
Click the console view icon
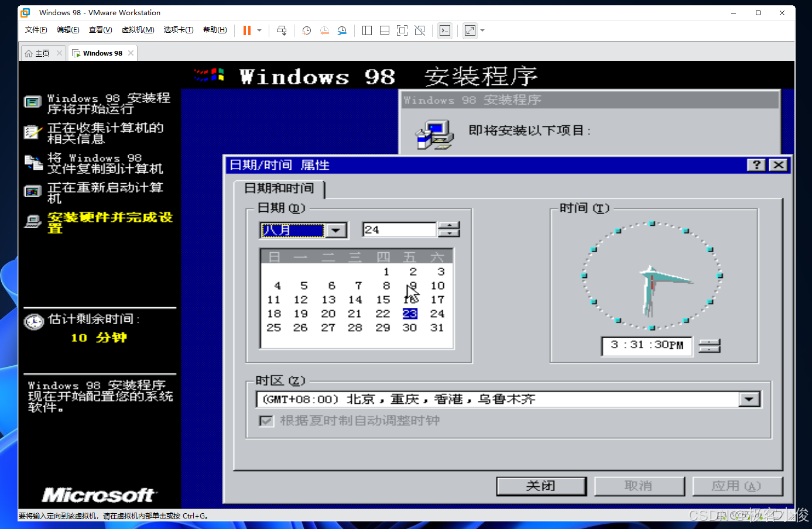(x=445, y=30)
